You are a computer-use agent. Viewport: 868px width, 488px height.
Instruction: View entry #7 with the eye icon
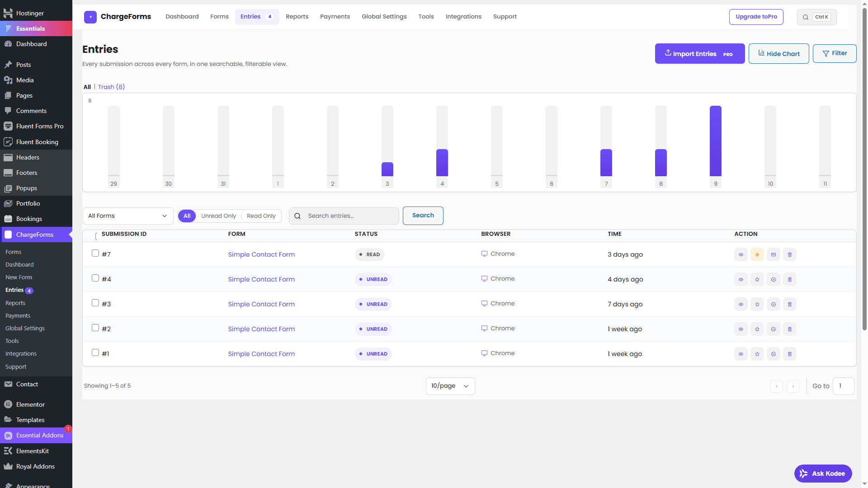[x=741, y=254]
